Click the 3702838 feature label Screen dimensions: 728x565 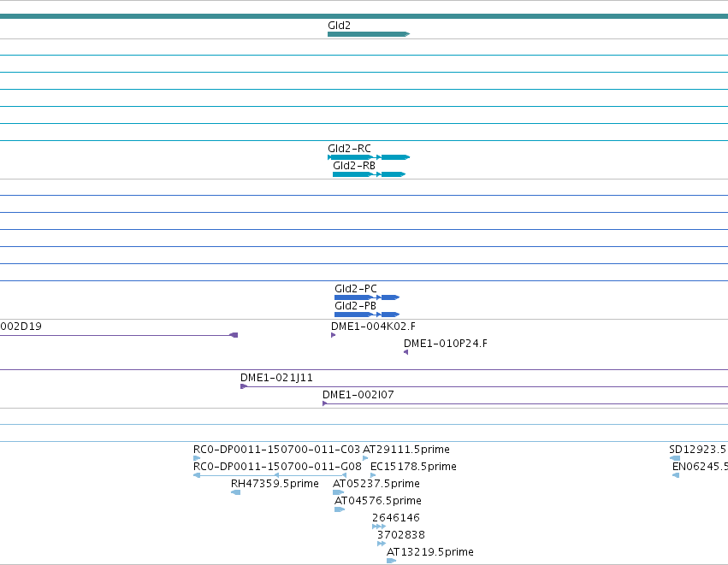coord(401,535)
